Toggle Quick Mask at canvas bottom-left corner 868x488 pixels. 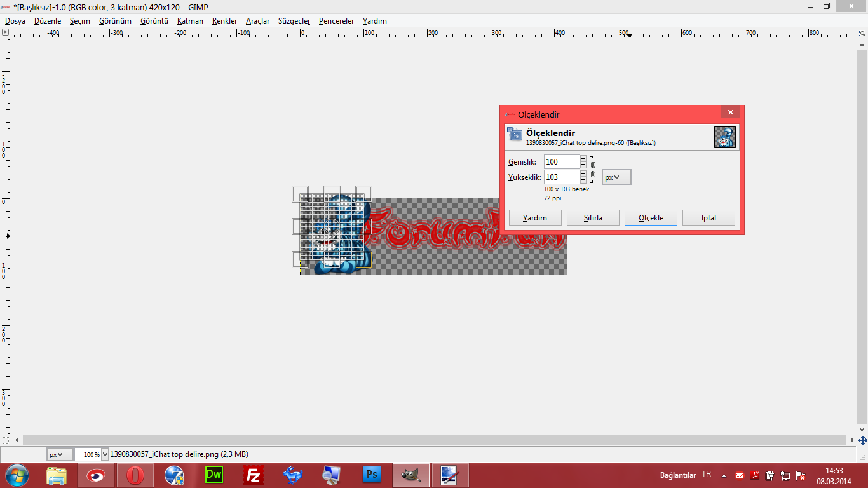5,440
